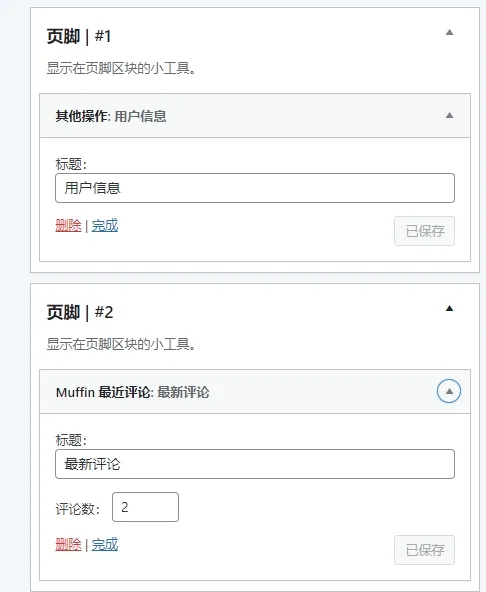The image size is (486, 592).
Task: Click the 页脚 | #1 heading
Action: point(79,37)
